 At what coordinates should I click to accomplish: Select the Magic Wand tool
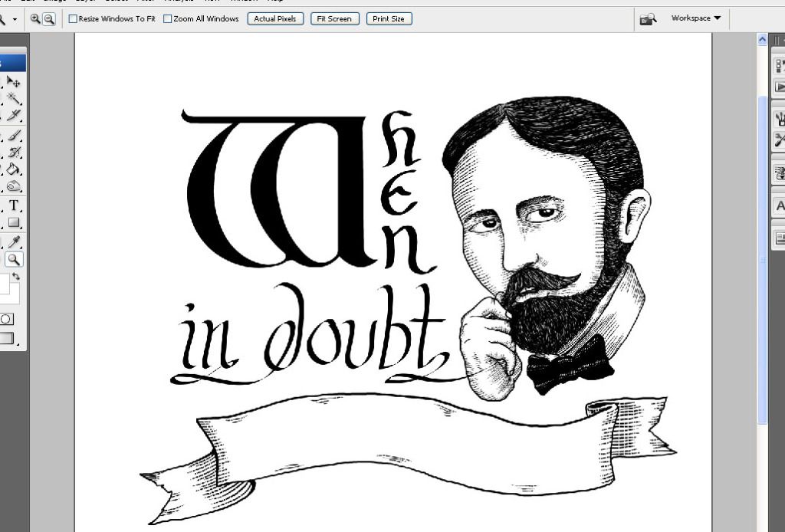pyautogui.click(x=14, y=98)
